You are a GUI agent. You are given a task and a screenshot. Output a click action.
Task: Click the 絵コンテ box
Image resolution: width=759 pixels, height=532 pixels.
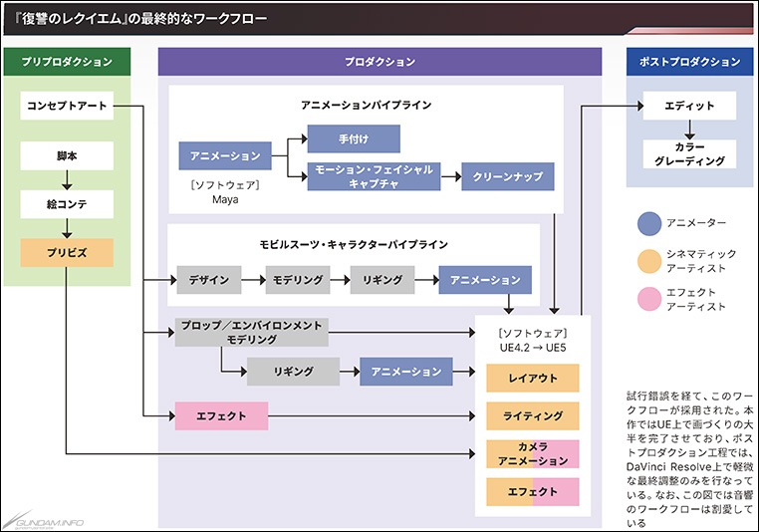point(67,204)
